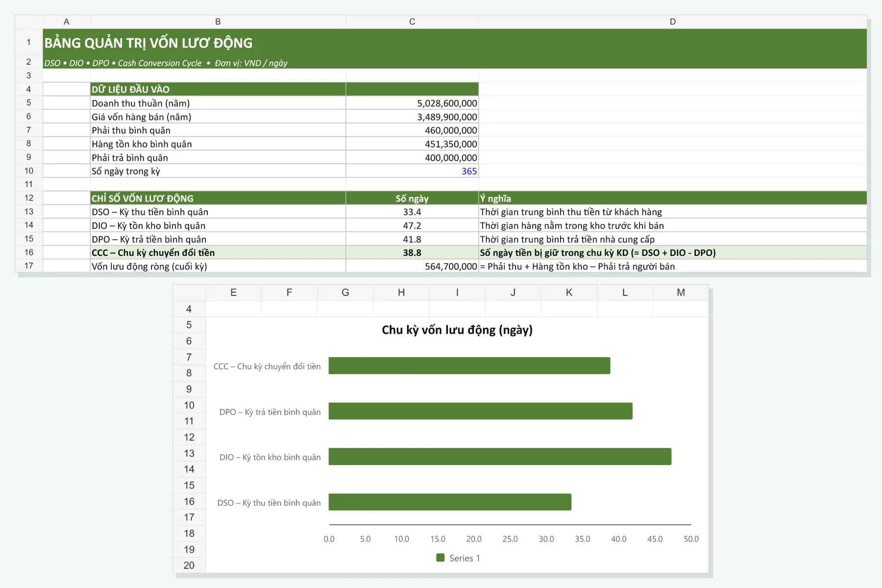Click the DSO bar in the chart
This screenshot has height=588, width=882.
point(450,502)
